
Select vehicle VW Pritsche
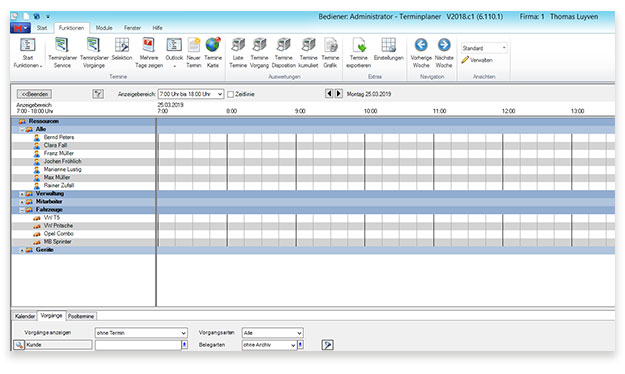point(58,226)
